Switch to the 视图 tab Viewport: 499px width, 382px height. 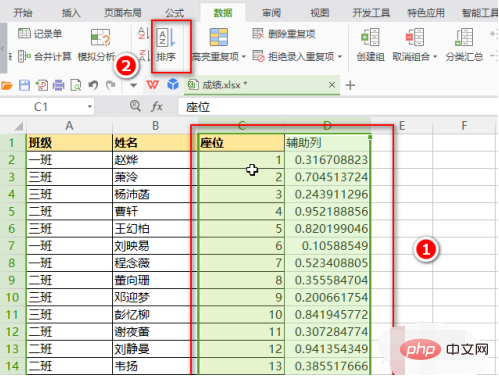tap(320, 13)
